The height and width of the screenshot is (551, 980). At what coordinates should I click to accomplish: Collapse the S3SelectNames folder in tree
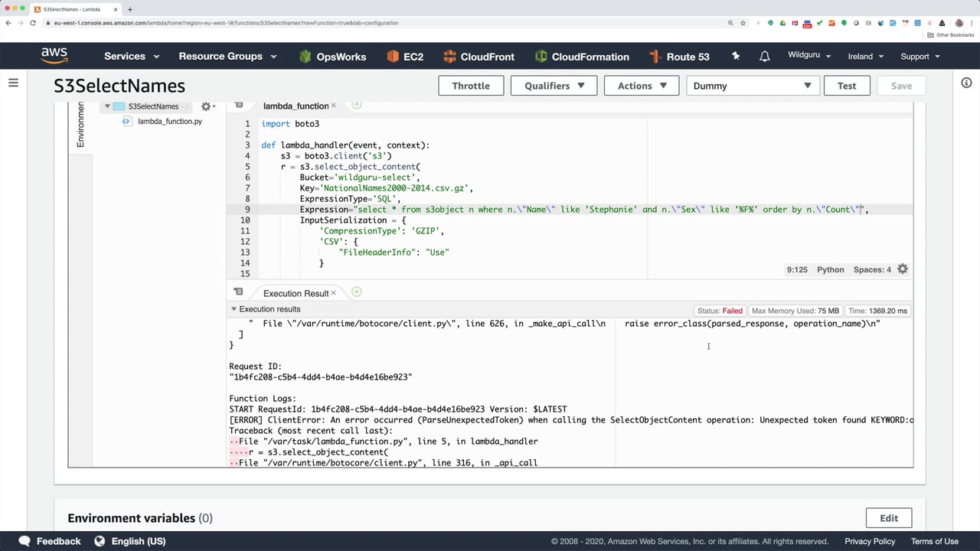(107, 106)
